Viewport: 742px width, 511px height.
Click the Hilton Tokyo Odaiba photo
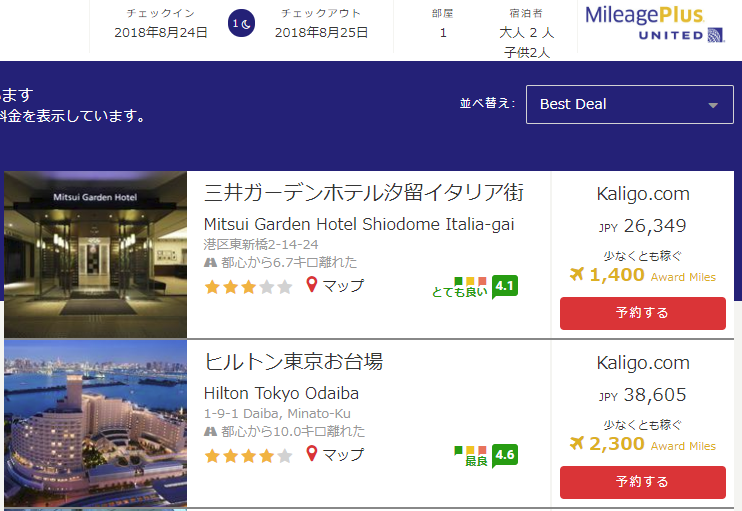[x=95, y=423]
